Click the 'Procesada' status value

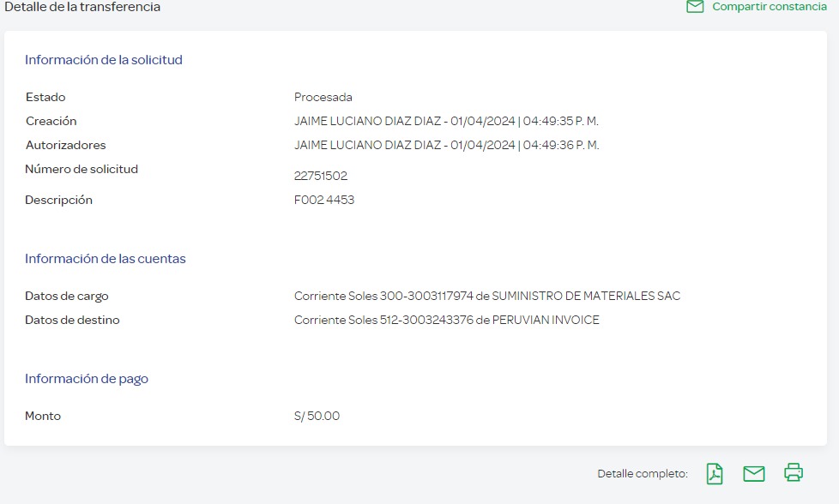tap(323, 98)
